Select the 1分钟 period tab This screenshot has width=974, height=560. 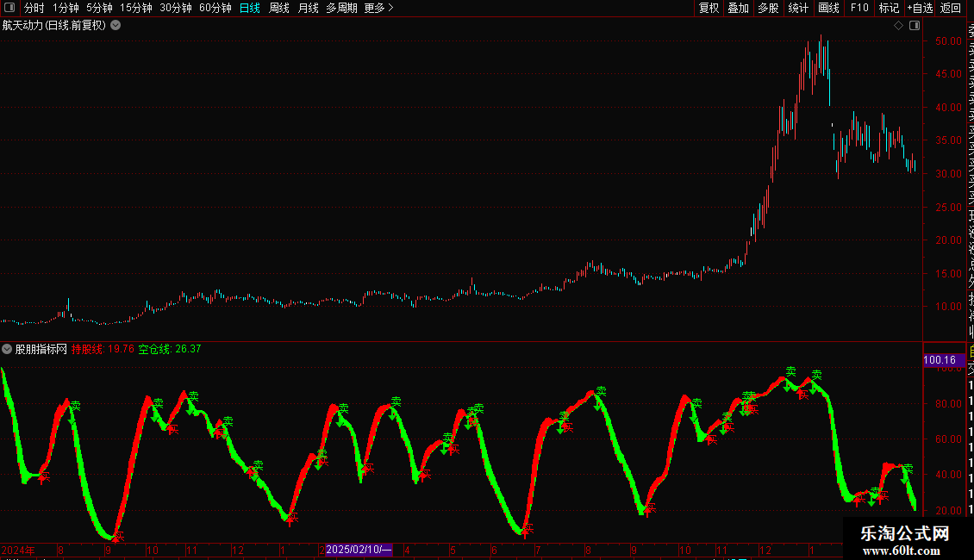(66, 8)
